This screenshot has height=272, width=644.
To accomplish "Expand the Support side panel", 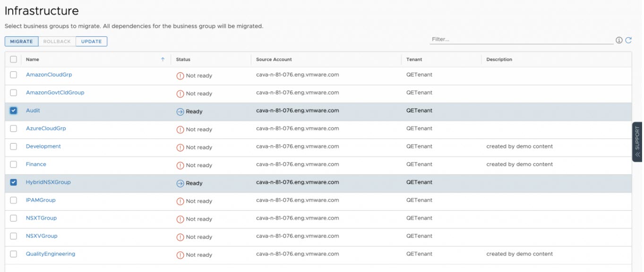I will (637, 142).
